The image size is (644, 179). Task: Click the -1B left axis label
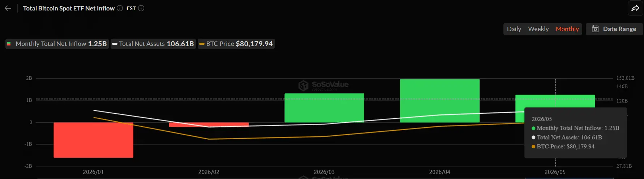28,144
